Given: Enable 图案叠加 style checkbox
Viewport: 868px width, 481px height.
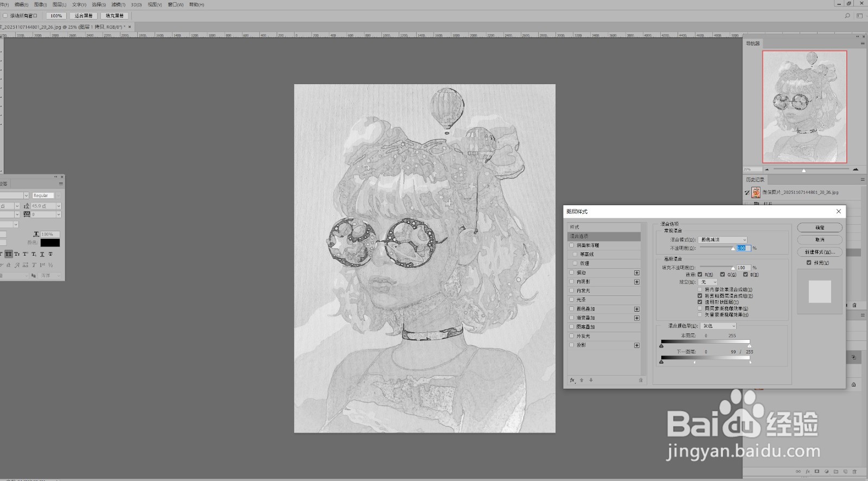Looking at the screenshot, I should (571, 327).
